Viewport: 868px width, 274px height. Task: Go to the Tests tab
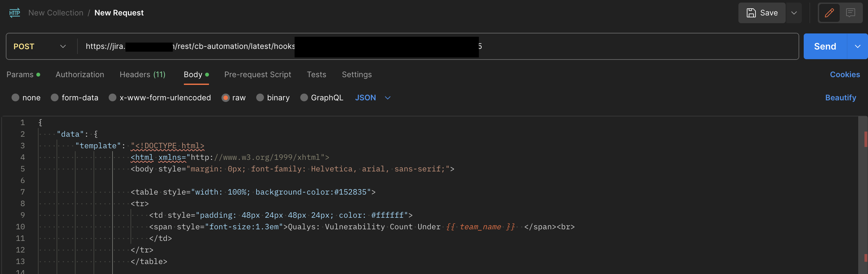click(316, 75)
